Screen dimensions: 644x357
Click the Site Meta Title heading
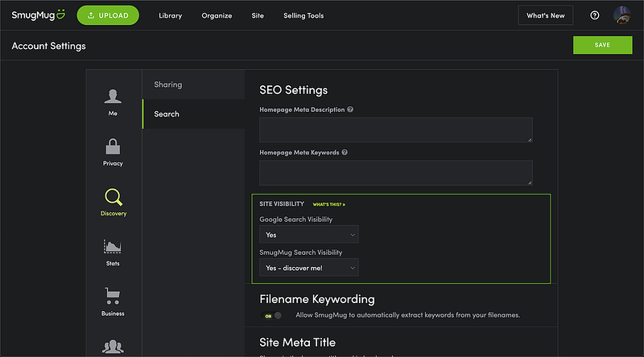297,343
